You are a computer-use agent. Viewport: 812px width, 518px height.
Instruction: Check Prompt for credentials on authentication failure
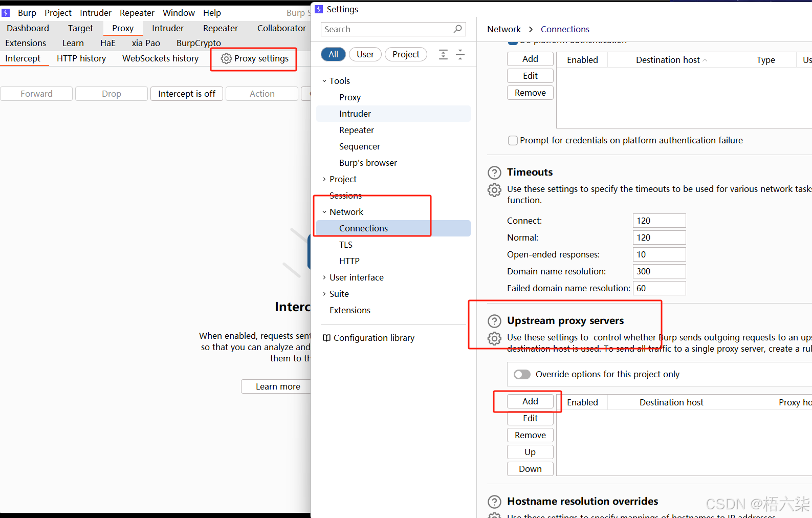513,140
